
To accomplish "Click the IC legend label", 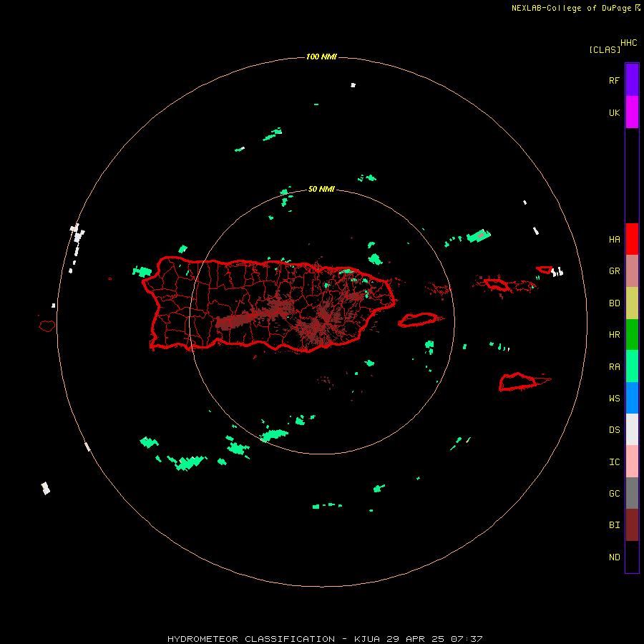I will [x=614, y=462].
